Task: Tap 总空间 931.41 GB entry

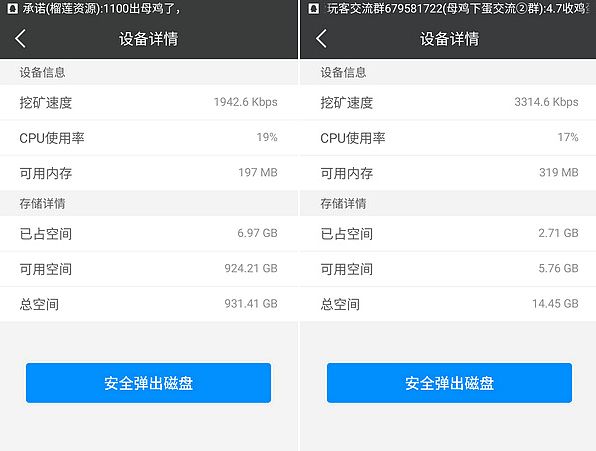Action: click(x=149, y=304)
